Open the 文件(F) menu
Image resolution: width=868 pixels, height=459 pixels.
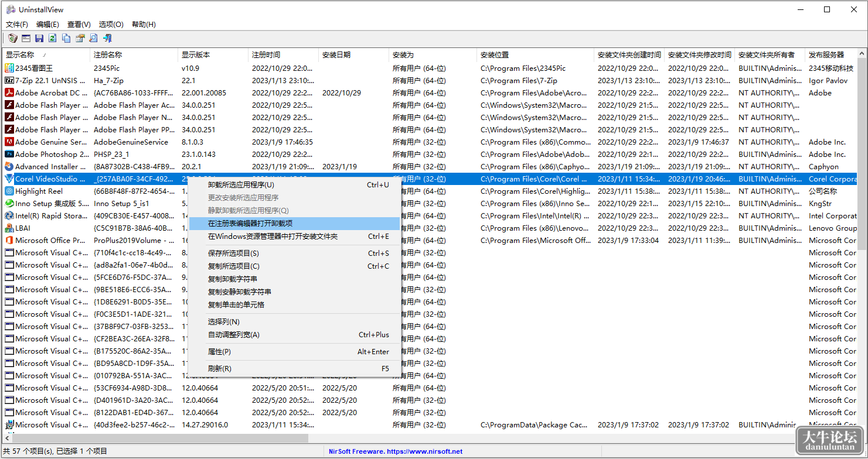17,25
